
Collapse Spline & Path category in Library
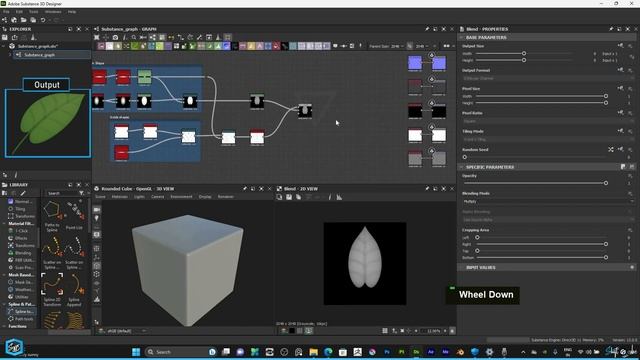(x=4, y=304)
